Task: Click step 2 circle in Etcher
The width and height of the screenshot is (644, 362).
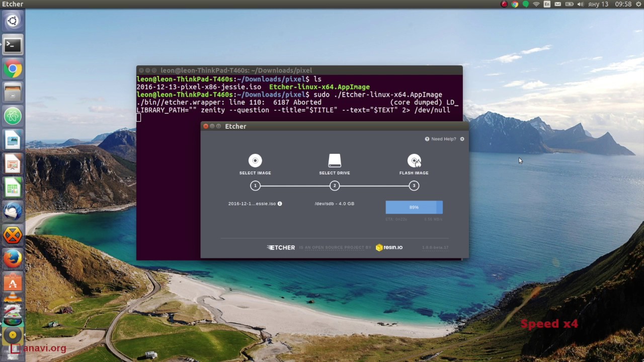Action: (335, 186)
